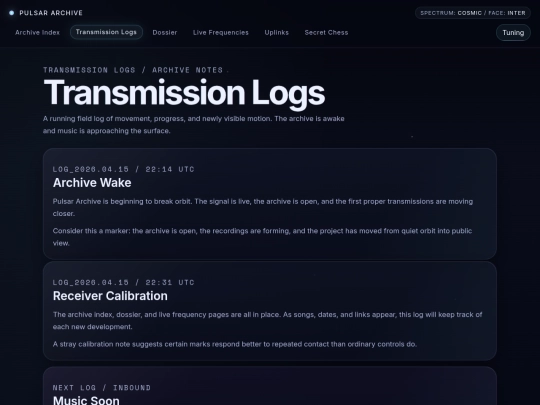Image resolution: width=540 pixels, height=405 pixels.
Task: Click the Spectrum: Cosmic / Face: Inter badge
Action: tap(473, 13)
